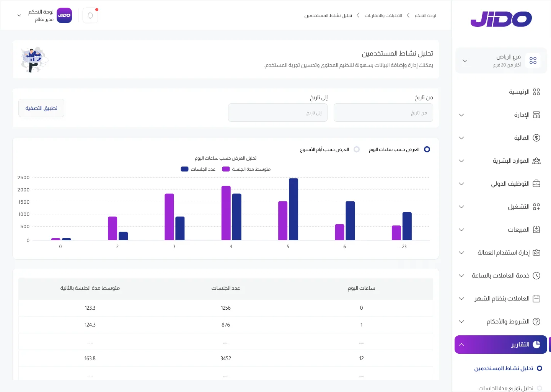The width and height of the screenshot is (551, 392).
Task: Click the خدمة العاملات بالساعة clock icon
Action: click(x=536, y=276)
